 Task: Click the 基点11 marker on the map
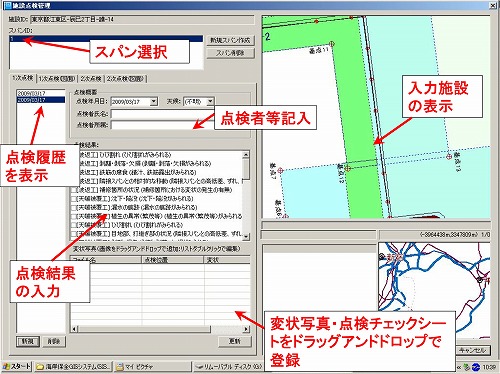pos(331,44)
